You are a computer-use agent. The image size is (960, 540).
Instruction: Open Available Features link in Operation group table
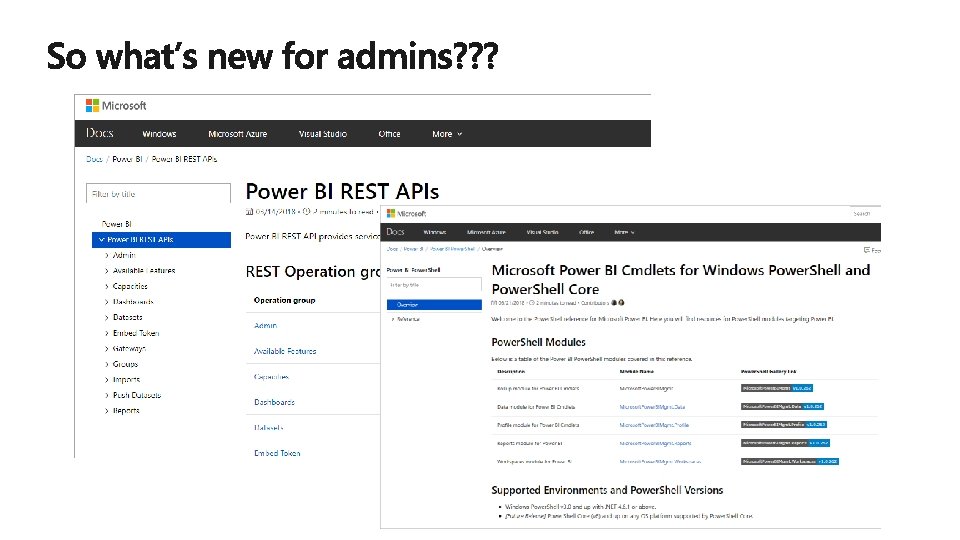pyautogui.click(x=285, y=351)
